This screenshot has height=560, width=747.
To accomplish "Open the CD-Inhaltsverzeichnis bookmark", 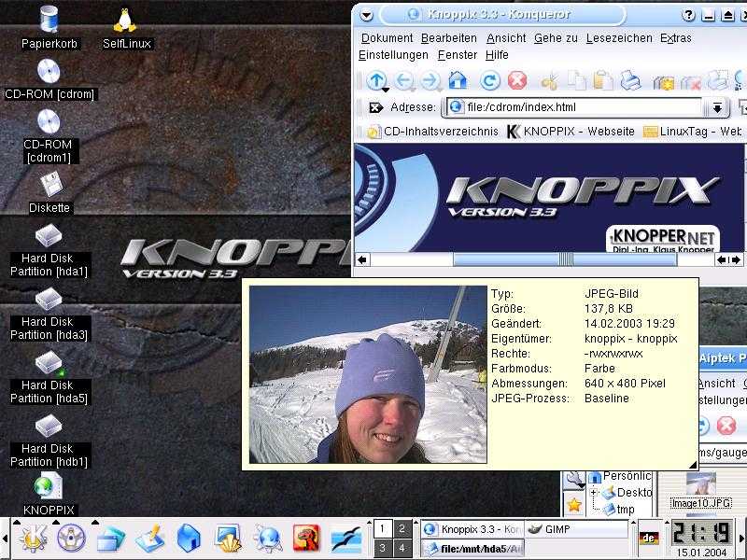I will [433, 132].
